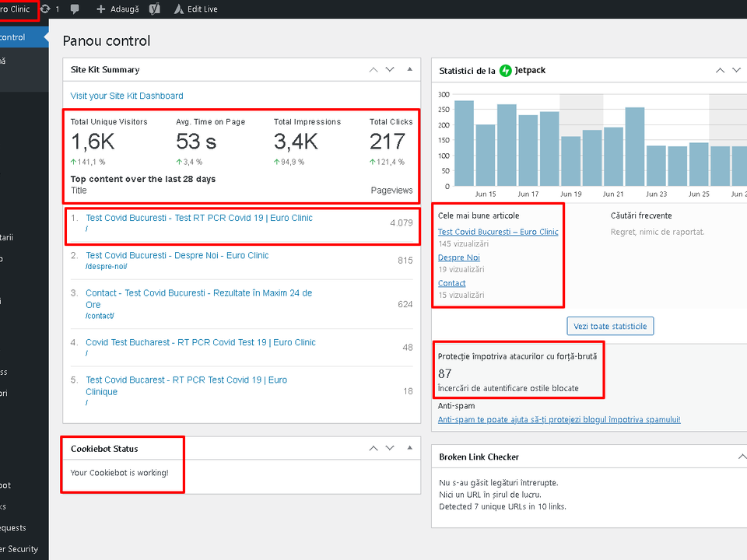Screen dimensions: 747x560
Task: Click the Avg. Time on Page 53 s value
Action: pyautogui.click(x=196, y=142)
